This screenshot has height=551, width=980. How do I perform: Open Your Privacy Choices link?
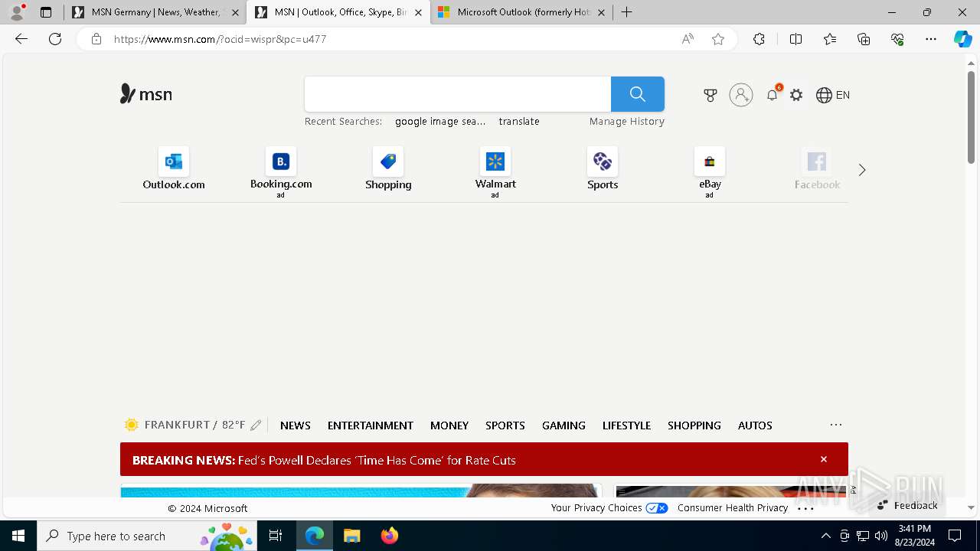(609, 508)
